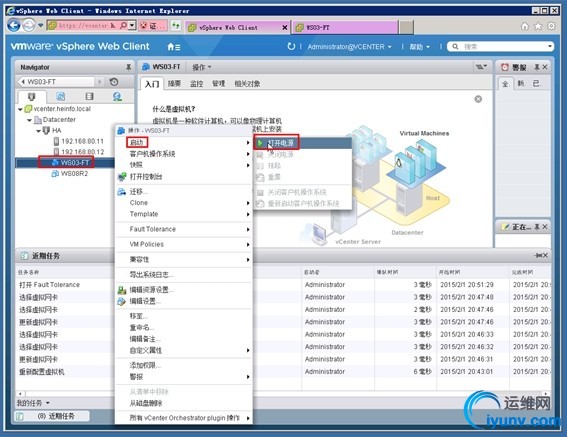This screenshot has width=567, height=437.
Task: Refresh the vSphere Web Client view
Action: click(x=291, y=46)
